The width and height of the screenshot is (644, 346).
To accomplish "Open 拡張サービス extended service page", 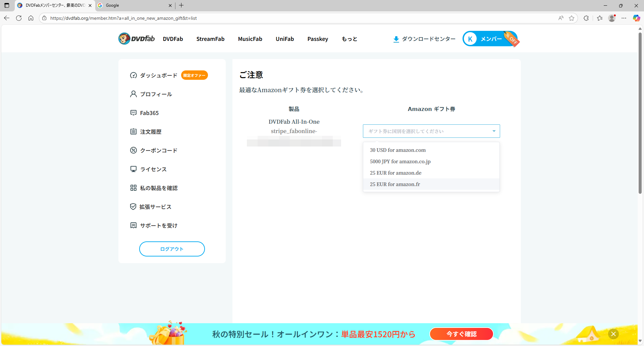I will (155, 207).
